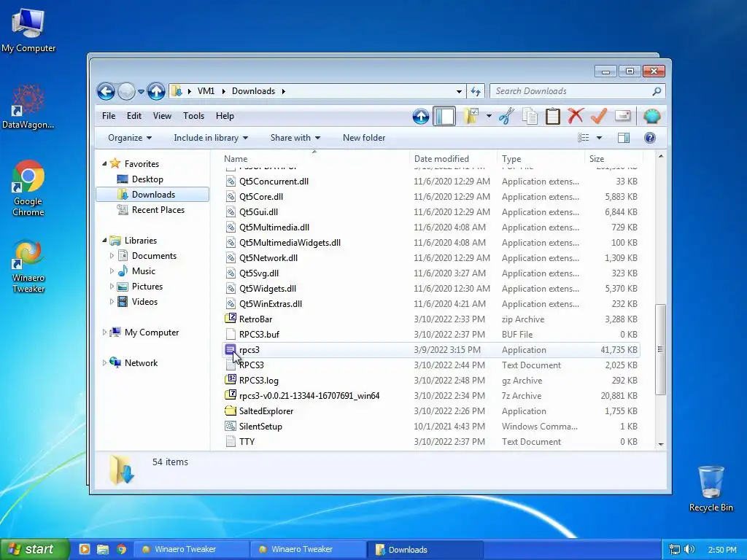Expand My Computer in navigation pane
This screenshot has width=747, height=560.
tap(104, 332)
